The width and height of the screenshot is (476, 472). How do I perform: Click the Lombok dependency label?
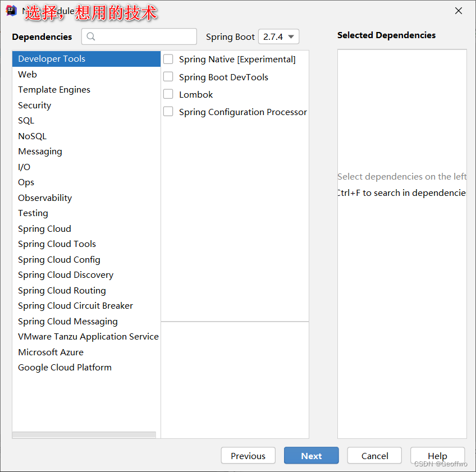pyautogui.click(x=196, y=94)
